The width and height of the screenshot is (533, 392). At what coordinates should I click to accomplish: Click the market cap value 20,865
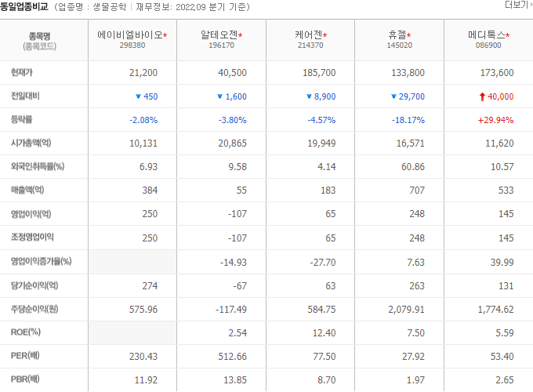coord(232,143)
